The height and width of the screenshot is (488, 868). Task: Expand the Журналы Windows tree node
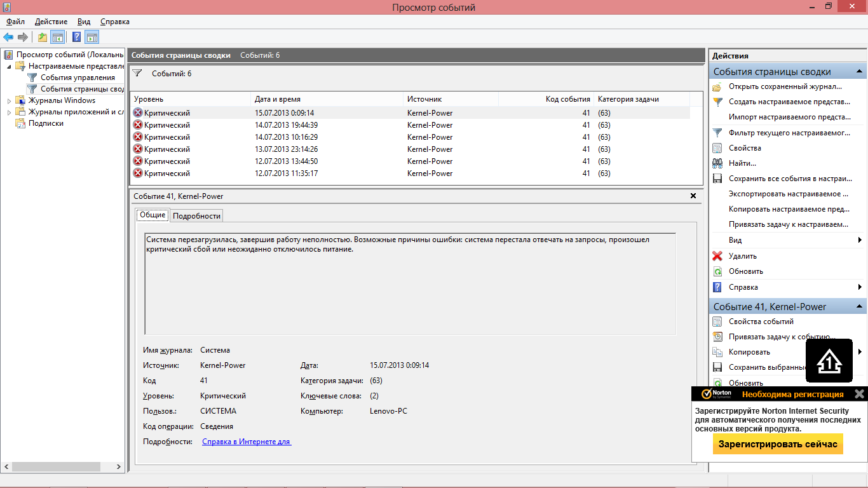click(9, 100)
